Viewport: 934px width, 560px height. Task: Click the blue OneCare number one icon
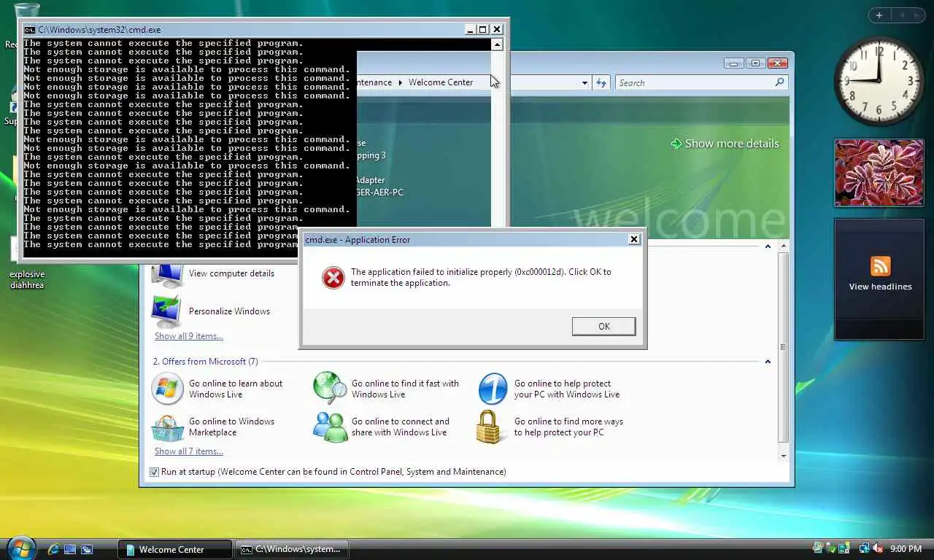tap(493, 389)
